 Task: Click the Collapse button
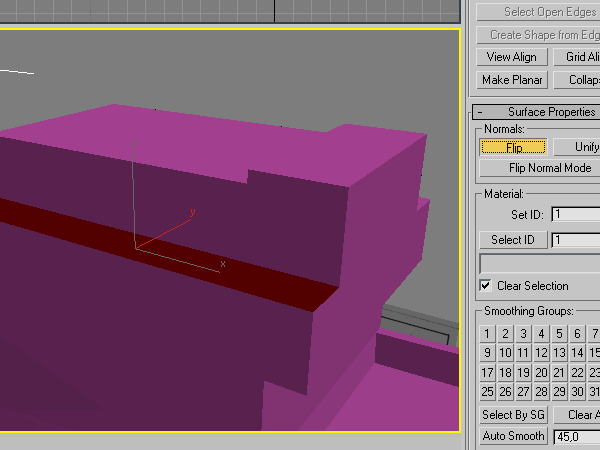coord(577,80)
